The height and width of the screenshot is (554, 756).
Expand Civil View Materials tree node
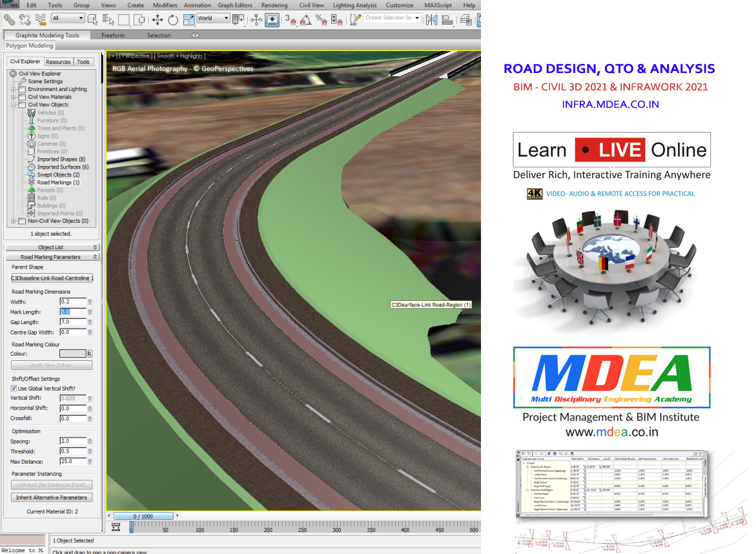point(14,97)
